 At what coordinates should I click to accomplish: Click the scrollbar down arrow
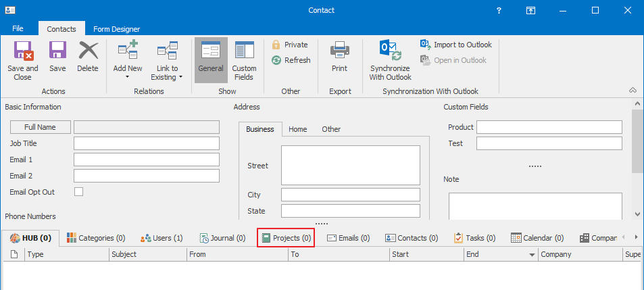(637, 214)
